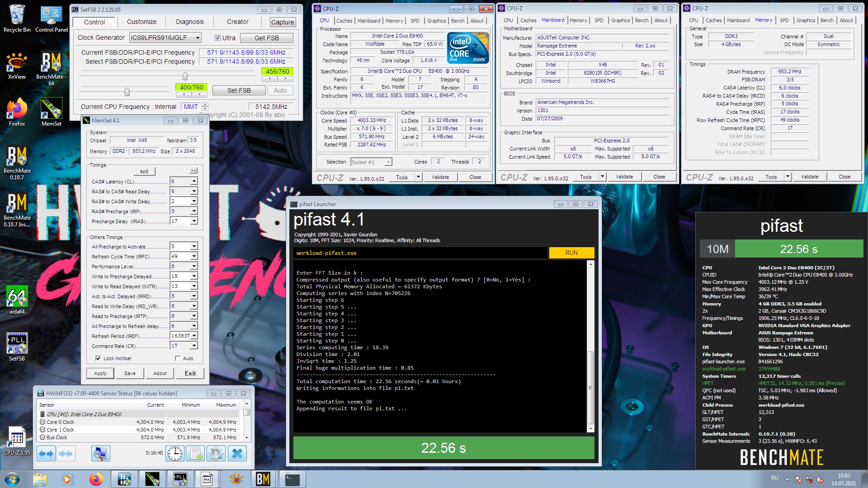Open CAS# Latency dropdown in MemSet
The image size is (868, 488).
pyautogui.click(x=194, y=181)
